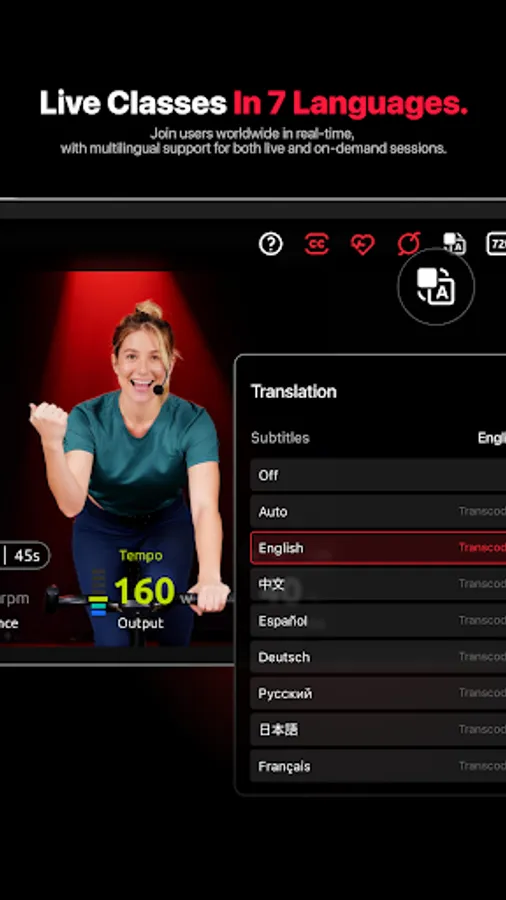Choose Deutsch subtitles
Image resolution: width=506 pixels, height=900 pixels.
(378, 657)
